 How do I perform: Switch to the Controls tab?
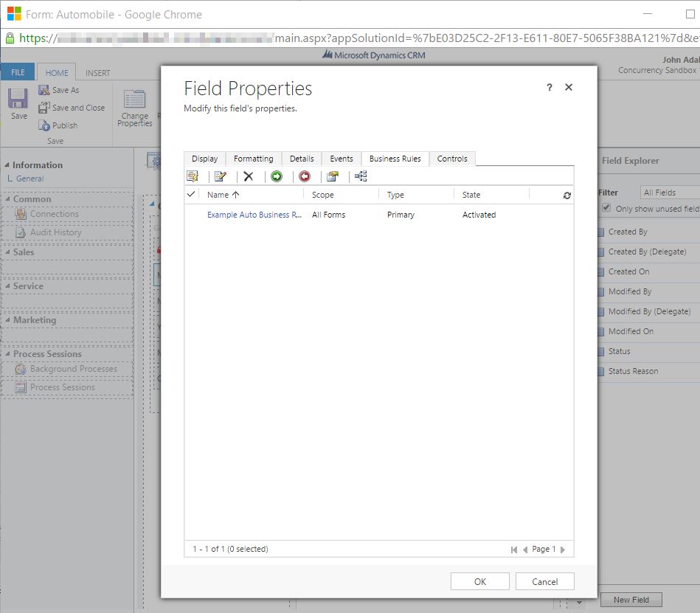452,159
